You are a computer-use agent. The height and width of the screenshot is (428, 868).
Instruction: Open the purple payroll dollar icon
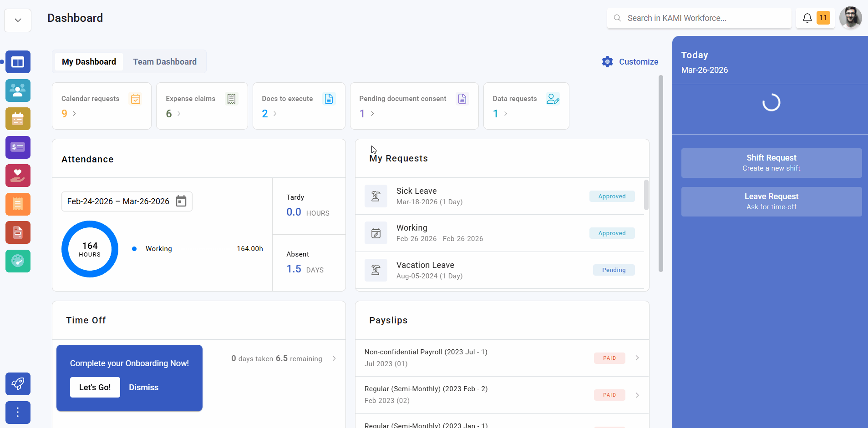pyautogui.click(x=18, y=147)
